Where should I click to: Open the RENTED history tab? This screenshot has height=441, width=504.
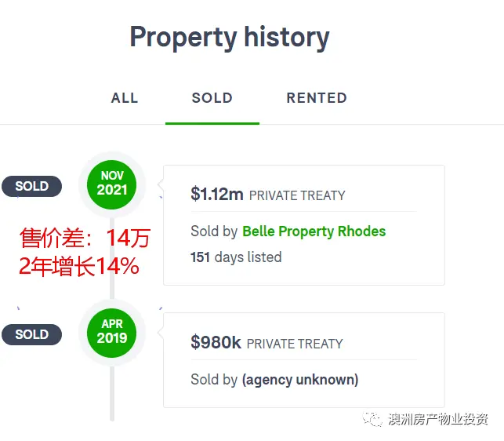pyautogui.click(x=317, y=98)
